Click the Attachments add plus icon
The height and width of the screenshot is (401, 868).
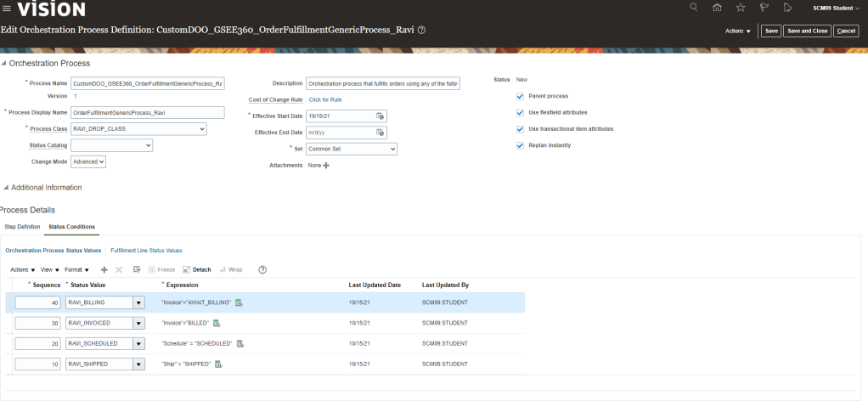(326, 166)
